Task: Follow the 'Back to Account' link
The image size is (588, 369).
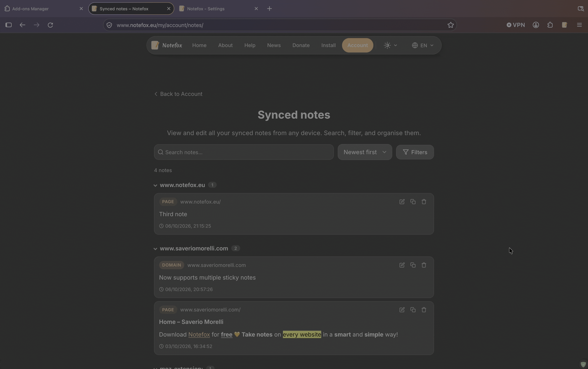Action: coord(178,94)
